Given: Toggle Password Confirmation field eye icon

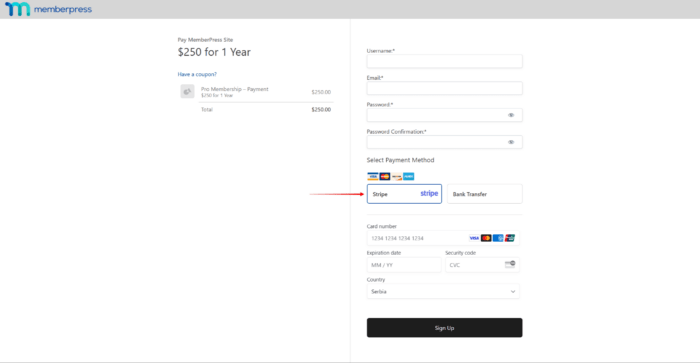Looking at the screenshot, I should [511, 142].
